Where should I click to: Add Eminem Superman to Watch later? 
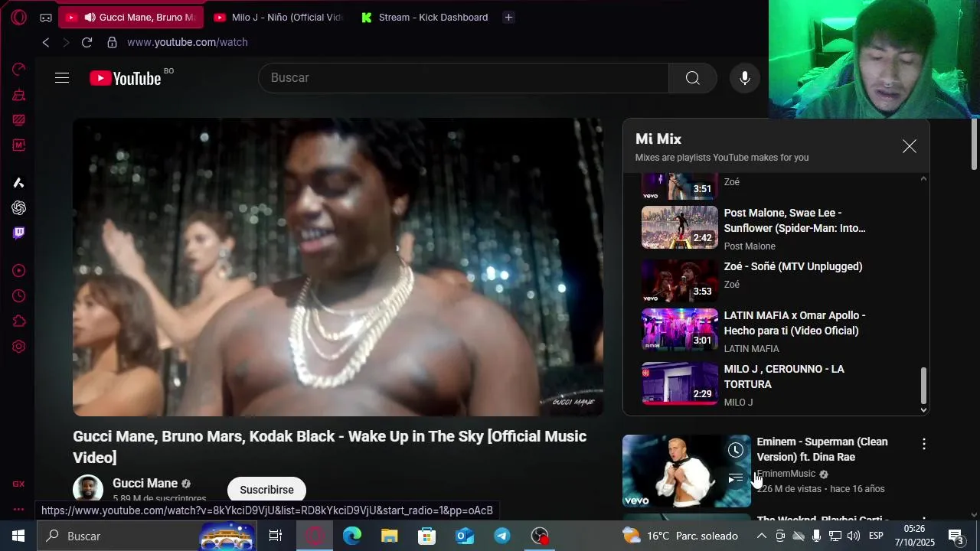tap(736, 450)
